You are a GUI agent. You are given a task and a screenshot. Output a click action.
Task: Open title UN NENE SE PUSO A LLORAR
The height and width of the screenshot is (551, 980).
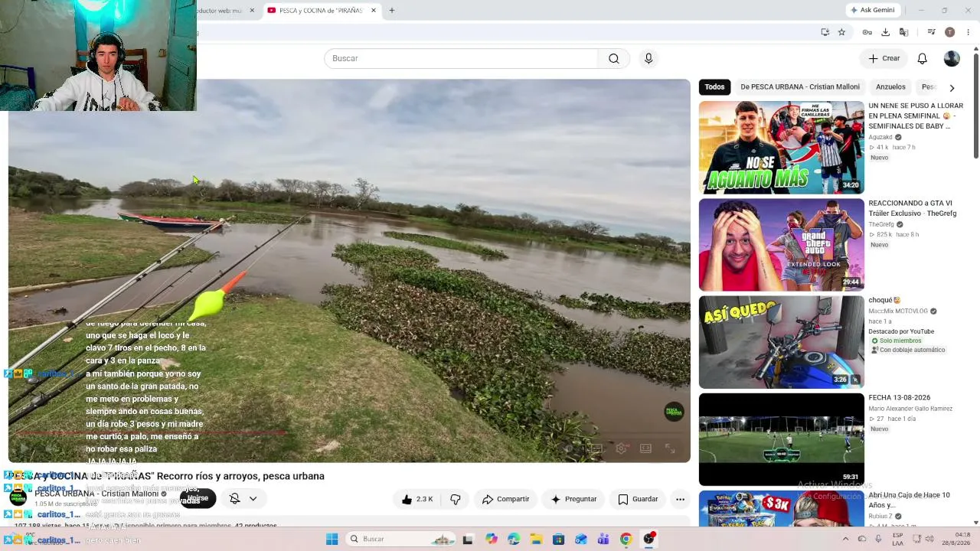click(916, 116)
